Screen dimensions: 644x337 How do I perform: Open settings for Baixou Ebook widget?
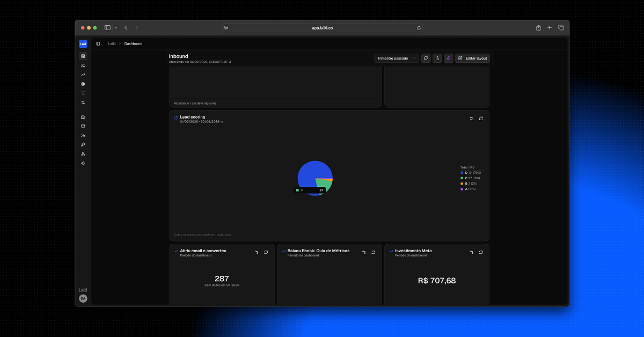pos(364,252)
